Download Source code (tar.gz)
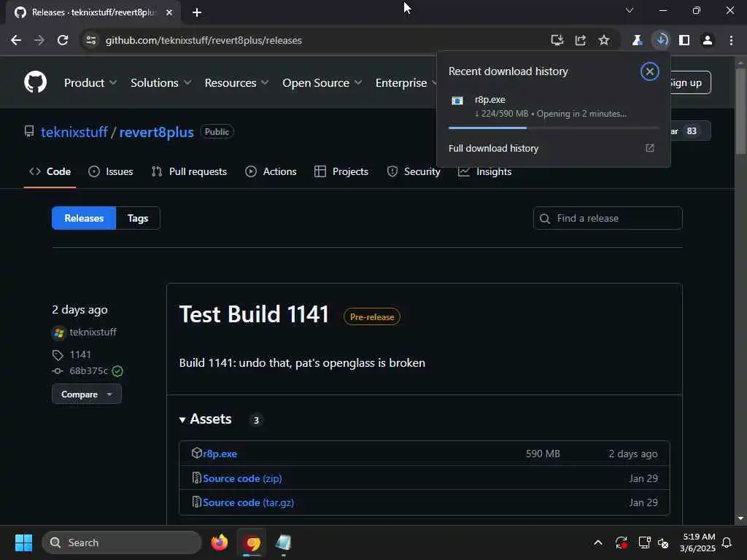Screen dimensions: 747x560 [248, 502]
